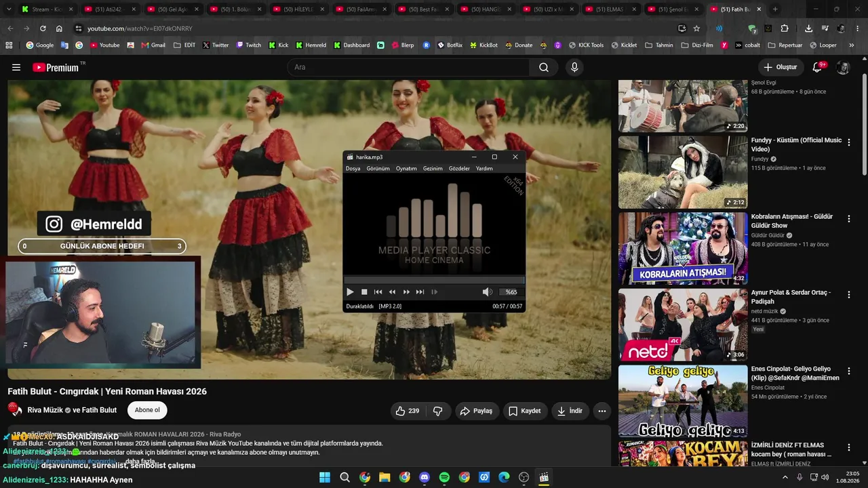This screenshot has width=868, height=488.
Task: Rewind in Media Player Classic
Action: (x=392, y=292)
